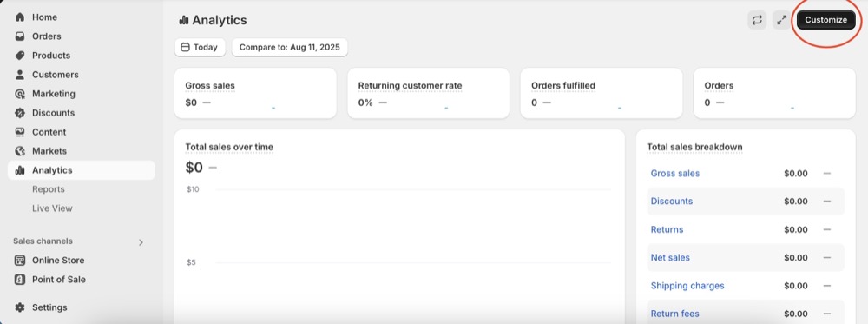The height and width of the screenshot is (324, 868).
Task: Open the Gross sales metric card
Action: [x=255, y=93]
